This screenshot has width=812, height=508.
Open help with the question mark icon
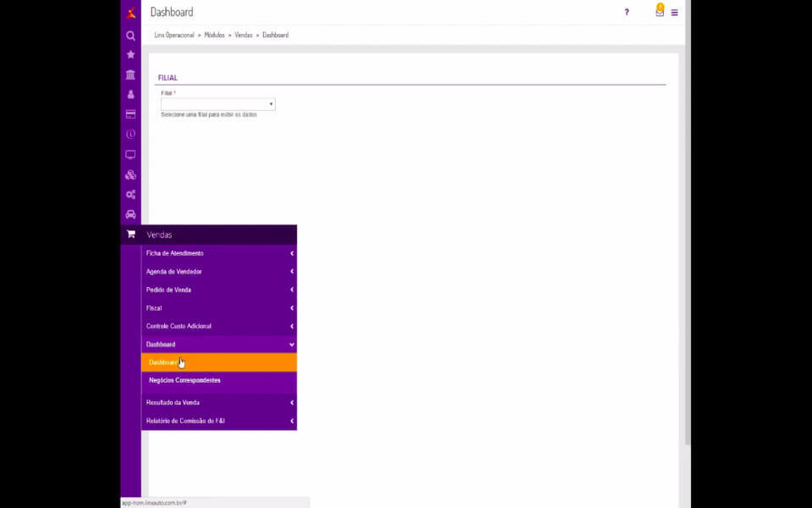[627, 12]
